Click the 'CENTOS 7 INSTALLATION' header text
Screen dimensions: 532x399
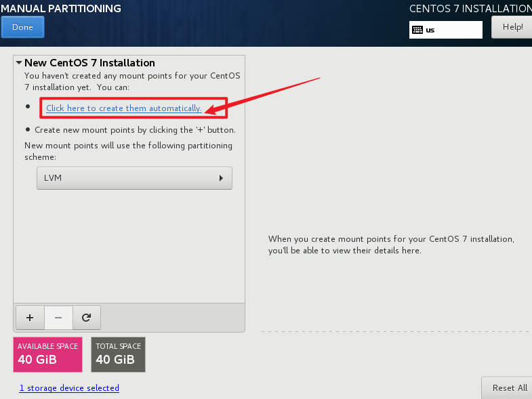[x=470, y=9]
